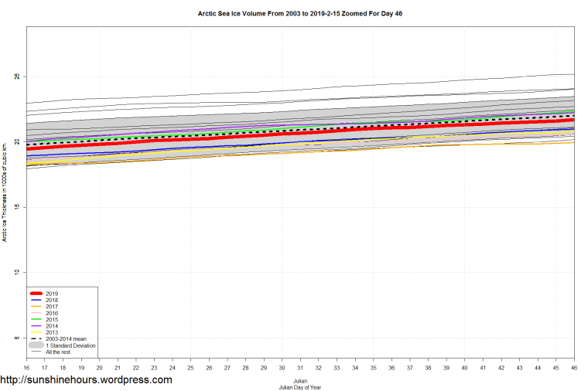The image size is (588, 391).
Task: Click the green 2015 legend line
Action: (36, 319)
